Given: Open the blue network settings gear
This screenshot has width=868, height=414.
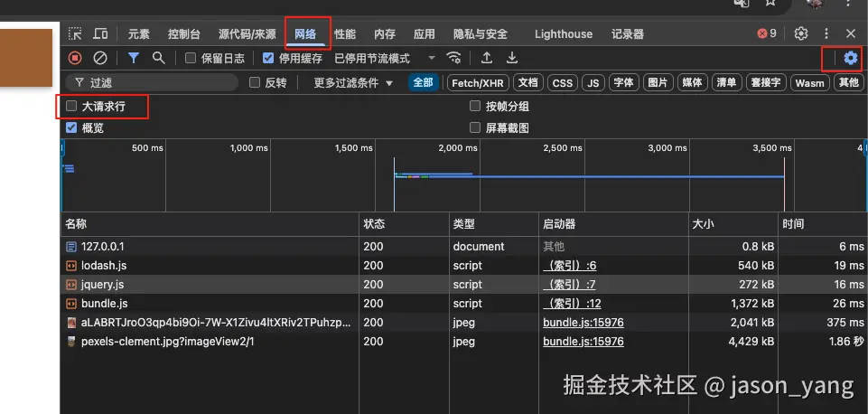Looking at the screenshot, I should [851, 58].
